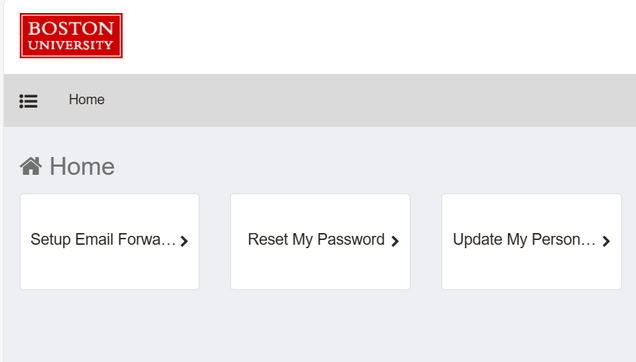Click empty page background below the tiles
The height and width of the screenshot is (362, 636).
point(320,327)
